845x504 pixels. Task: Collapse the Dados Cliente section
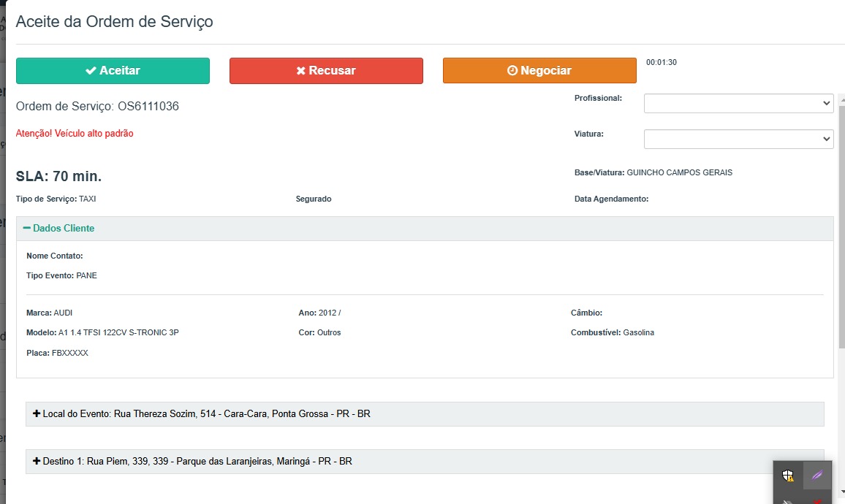[x=59, y=229]
